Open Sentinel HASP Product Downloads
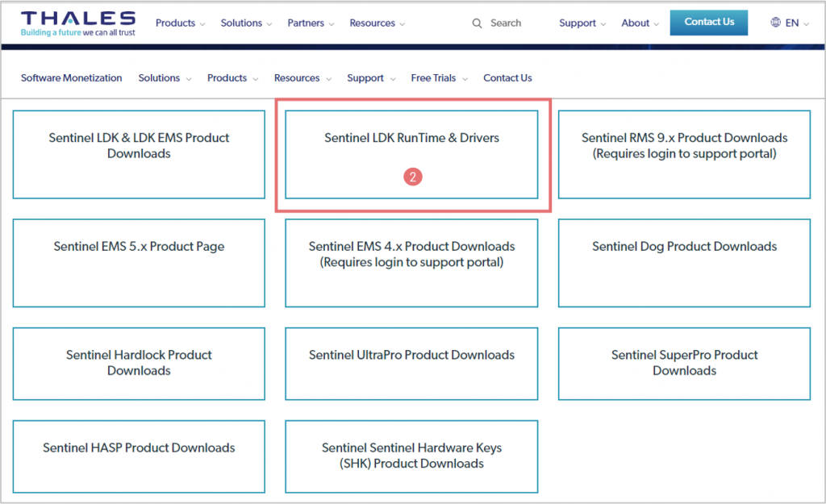Viewport: 826px width, 504px height. (x=139, y=448)
